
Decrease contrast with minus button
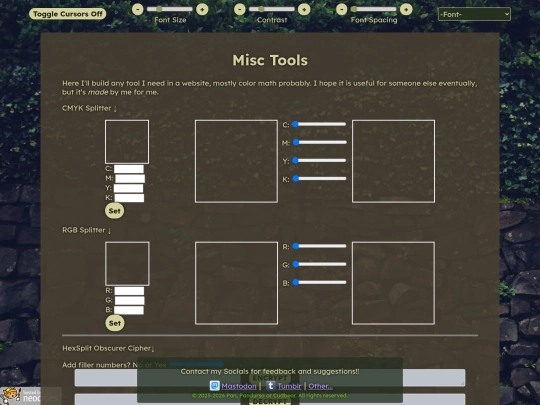coord(240,9)
